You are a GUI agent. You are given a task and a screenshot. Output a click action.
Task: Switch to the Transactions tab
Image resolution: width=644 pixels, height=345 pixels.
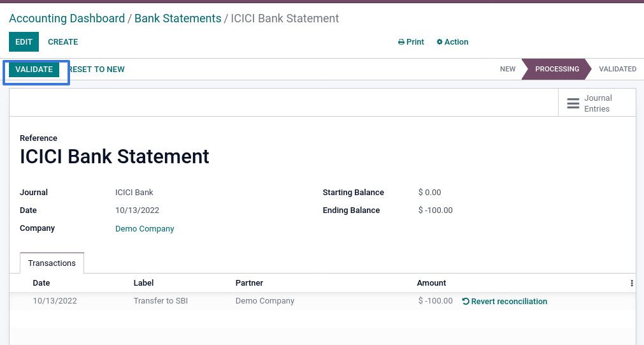point(52,263)
